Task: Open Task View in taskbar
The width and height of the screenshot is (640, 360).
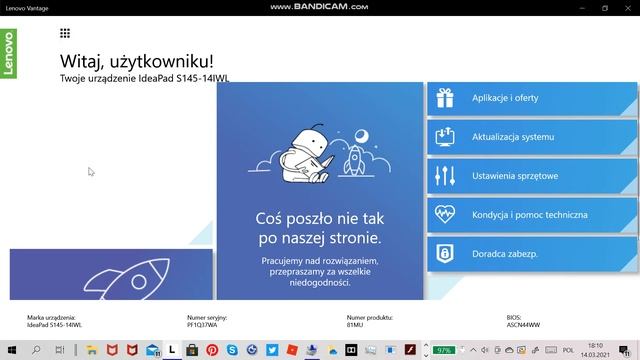Action: click(x=60, y=350)
